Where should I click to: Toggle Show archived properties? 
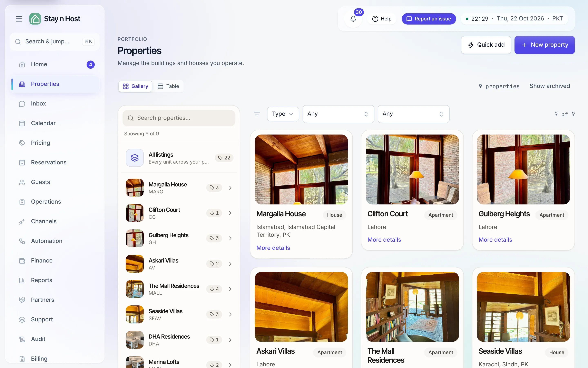[x=550, y=86]
